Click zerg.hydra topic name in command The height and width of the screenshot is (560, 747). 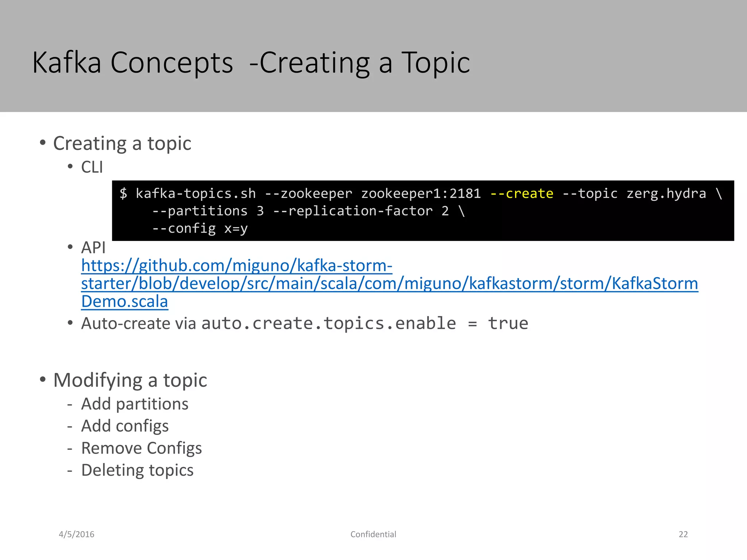pos(666,194)
